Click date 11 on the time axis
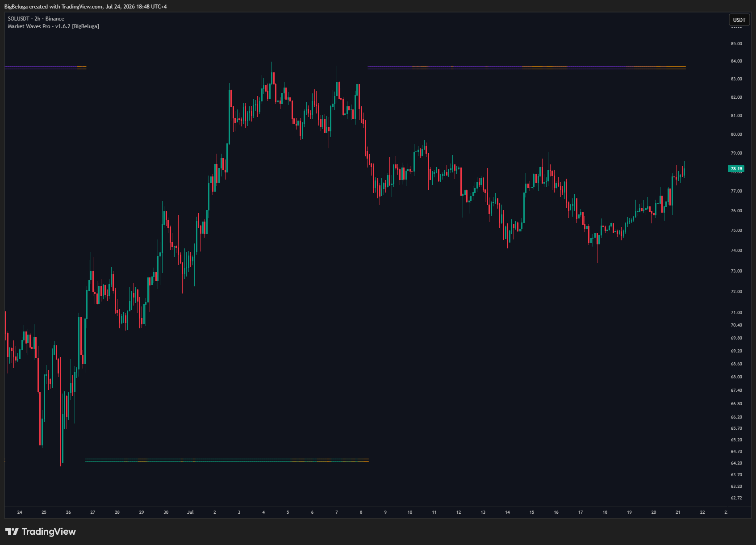756x545 pixels. pyautogui.click(x=434, y=512)
